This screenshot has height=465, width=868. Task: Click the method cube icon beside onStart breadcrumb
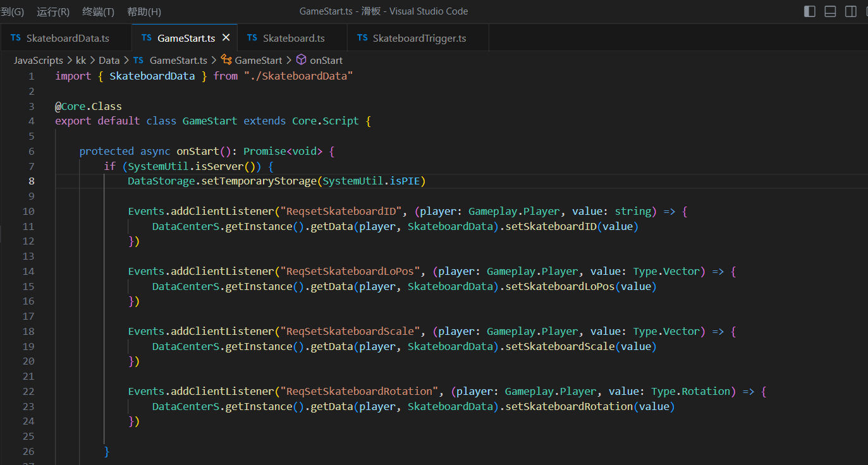[x=301, y=60]
